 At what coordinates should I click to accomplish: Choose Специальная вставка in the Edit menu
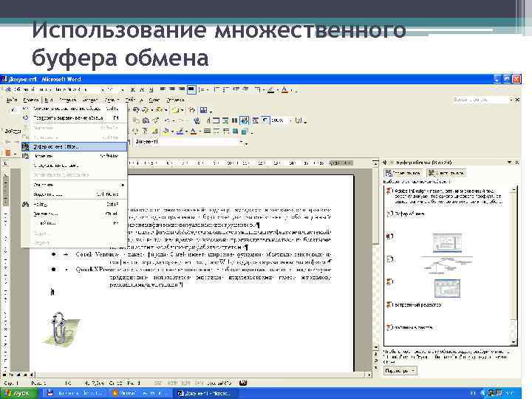coord(74,166)
